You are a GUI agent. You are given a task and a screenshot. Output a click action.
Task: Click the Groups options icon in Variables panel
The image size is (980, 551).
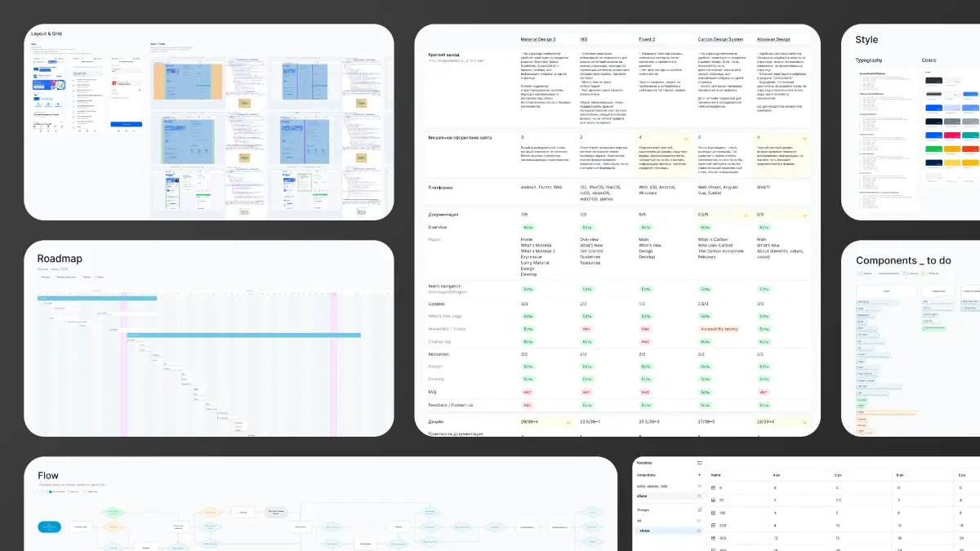coord(699,509)
